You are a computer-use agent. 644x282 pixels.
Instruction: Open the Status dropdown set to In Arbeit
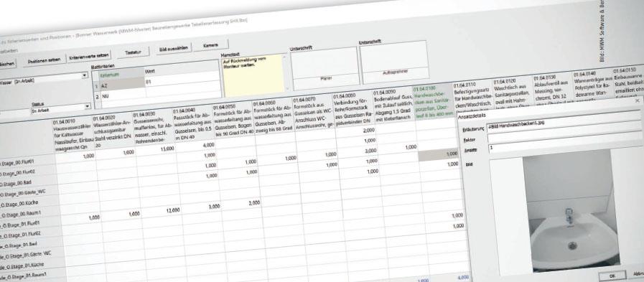click(x=60, y=108)
